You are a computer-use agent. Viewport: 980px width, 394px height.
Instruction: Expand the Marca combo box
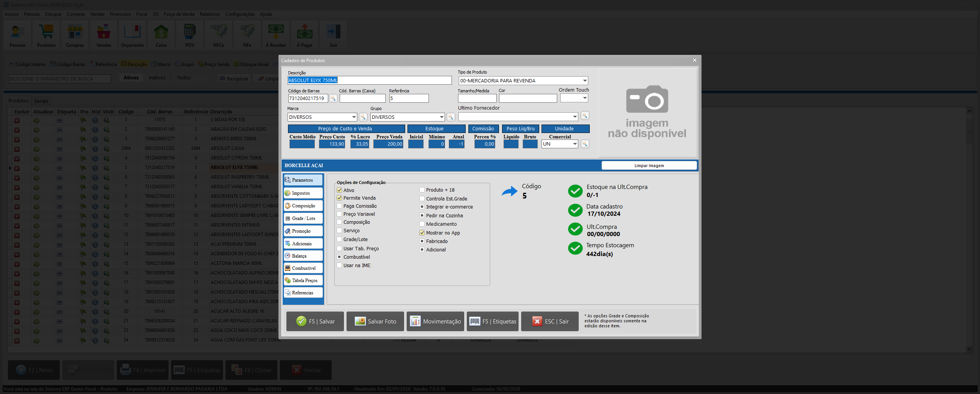point(354,117)
